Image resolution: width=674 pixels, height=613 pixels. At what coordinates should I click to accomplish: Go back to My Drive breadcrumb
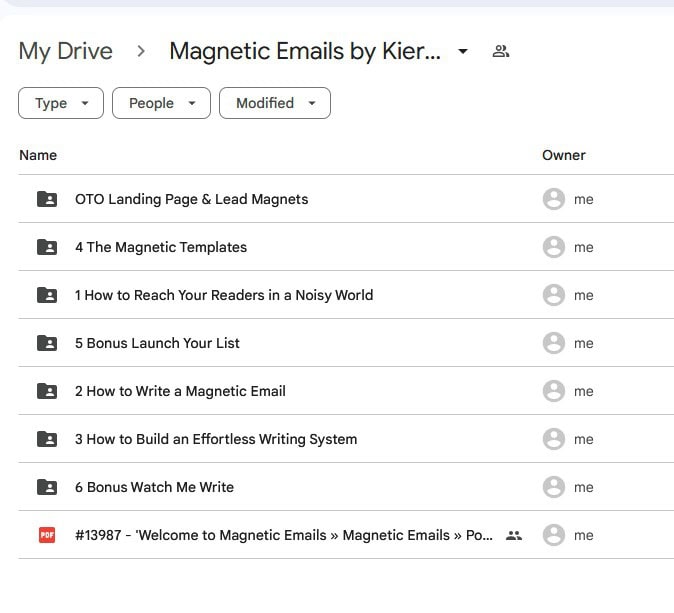point(66,51)
